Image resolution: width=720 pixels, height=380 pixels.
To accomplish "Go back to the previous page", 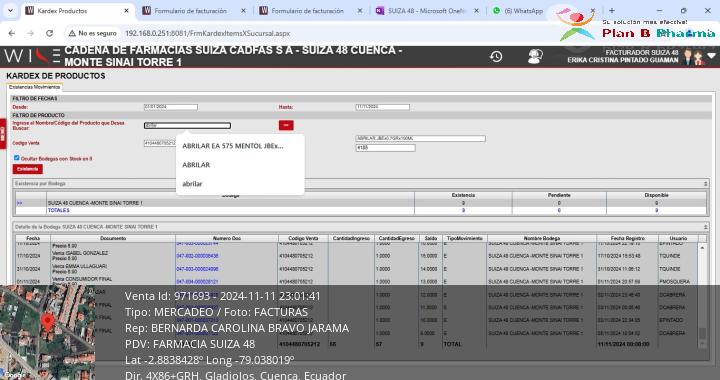I will click(12, 34).
